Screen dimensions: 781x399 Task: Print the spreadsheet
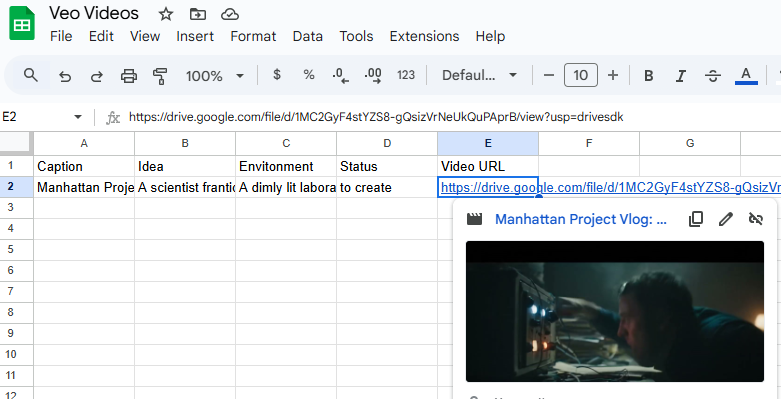point(129,76)
